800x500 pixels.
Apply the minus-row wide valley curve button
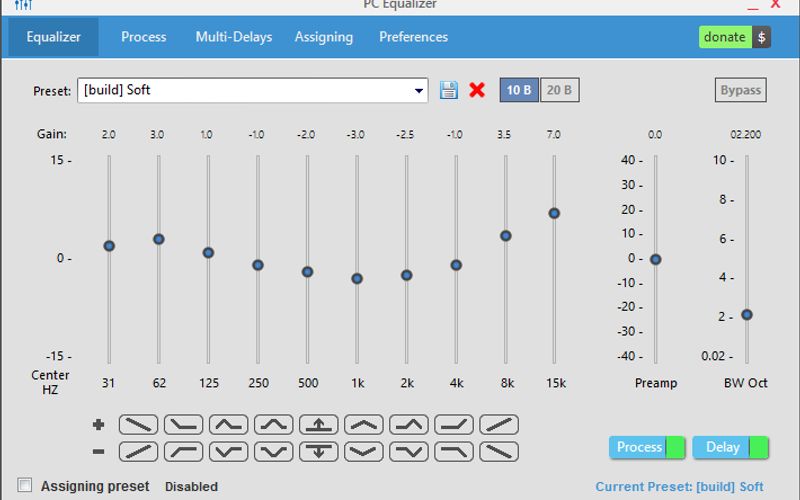tap(364, 452)
